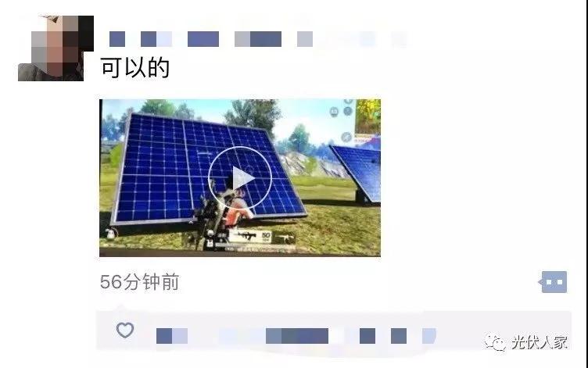Tap the 光伏人家 watermark logo
Image resolution: width=588 pixels, height=368 pixels.
click(x=525, y=342)
